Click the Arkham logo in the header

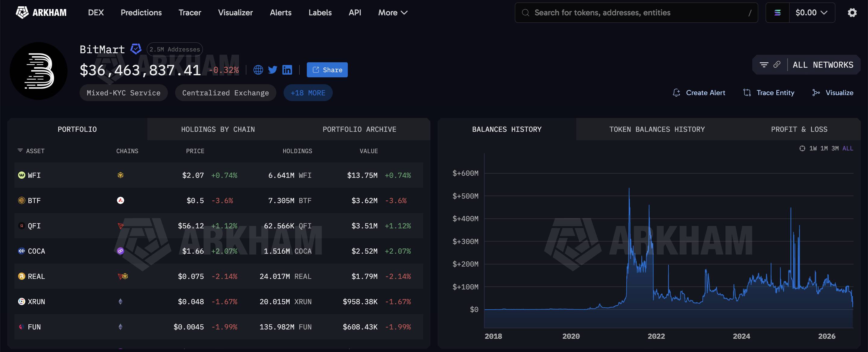[x=41, y=12]
